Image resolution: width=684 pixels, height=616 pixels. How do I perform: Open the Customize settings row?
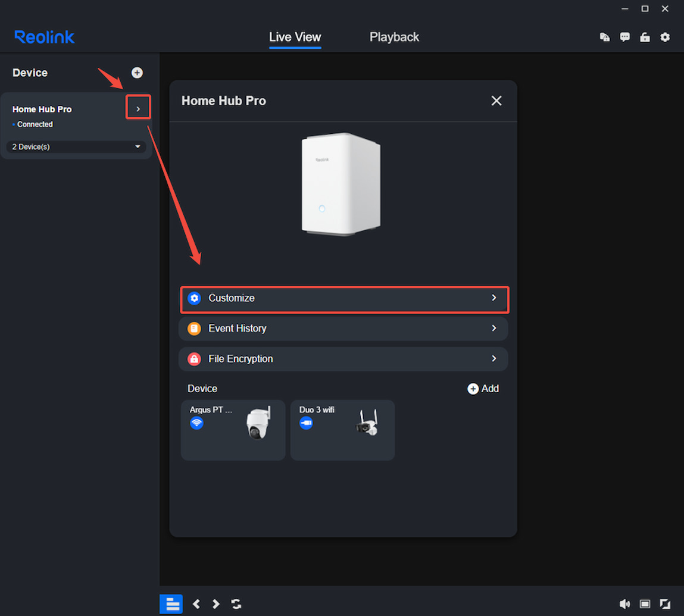(344, 298)
